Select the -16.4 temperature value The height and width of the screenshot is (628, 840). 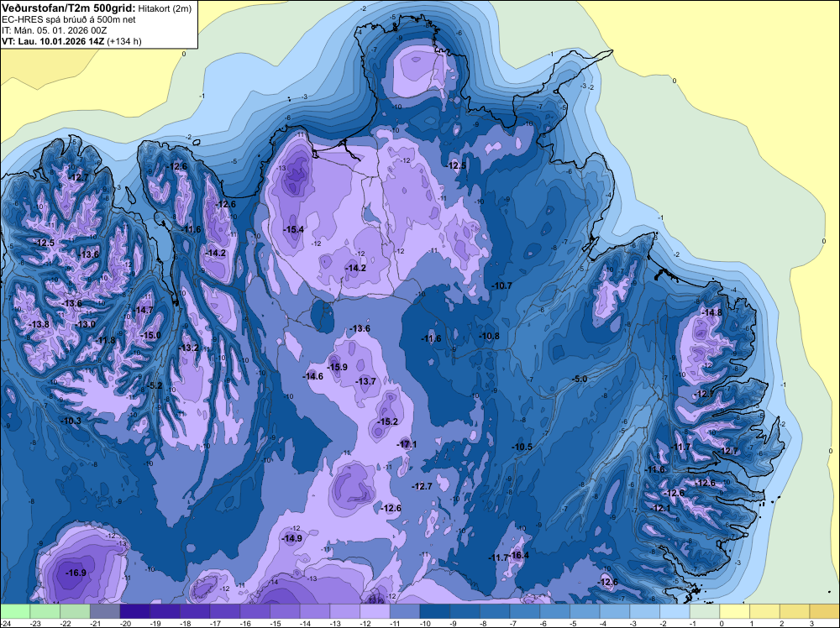tap(519, 555)
